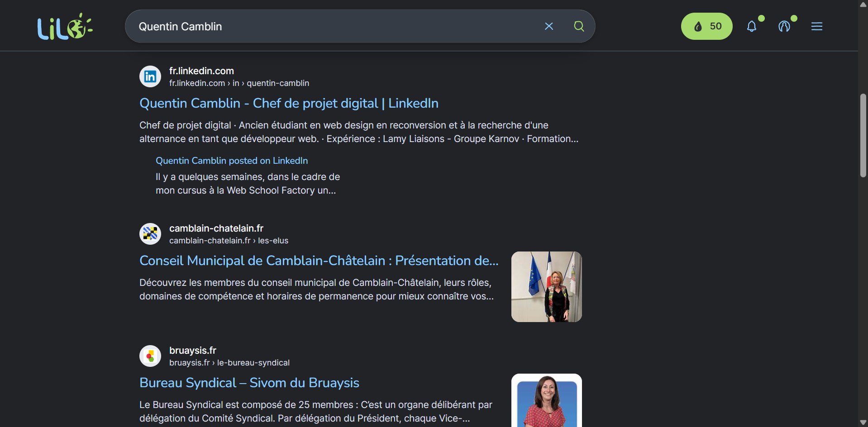868x427 pixels.
Task: Open the Conseil Municipal de Camblain-Châtelain result
Action: (x=319, y=261)
